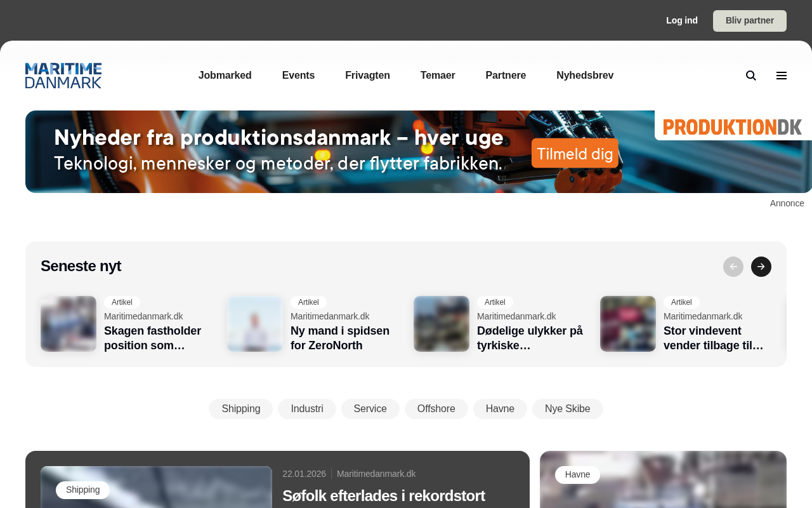This screenshot has width=812, height=508.
Task: Open article Skagen fastholder position
Action: click(x=153, y=338)
